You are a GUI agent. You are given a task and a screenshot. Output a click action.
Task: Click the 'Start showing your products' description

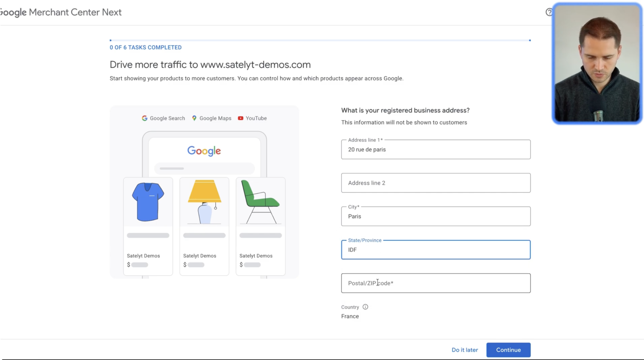(x=256, y=78)
